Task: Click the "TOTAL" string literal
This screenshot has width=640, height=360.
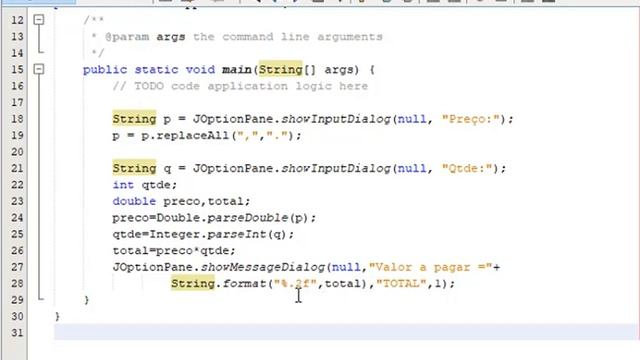Action: pyautogui.click(x=401, y=283)
